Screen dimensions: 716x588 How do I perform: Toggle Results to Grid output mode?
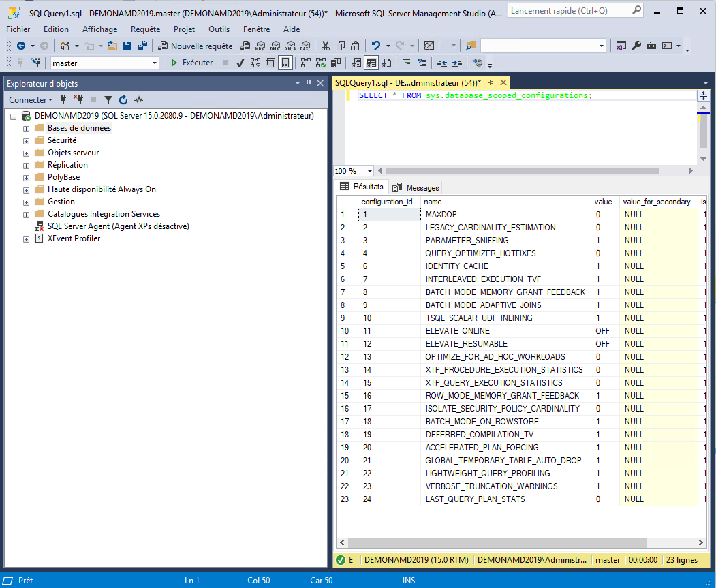coord(371,63)
